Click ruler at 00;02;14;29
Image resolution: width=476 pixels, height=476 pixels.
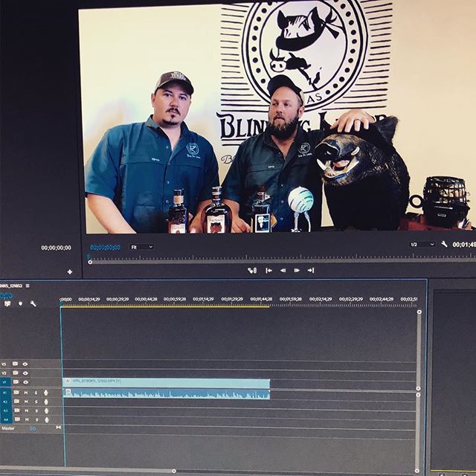(321, 299)
